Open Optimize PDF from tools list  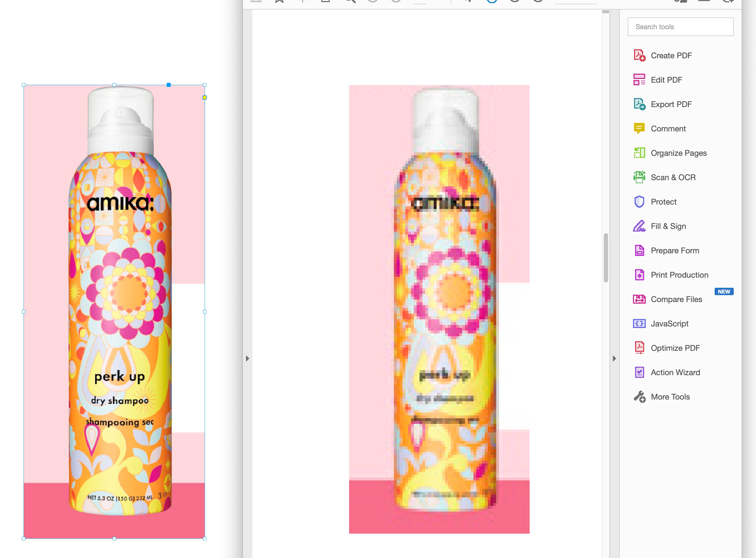pos(675,348)
